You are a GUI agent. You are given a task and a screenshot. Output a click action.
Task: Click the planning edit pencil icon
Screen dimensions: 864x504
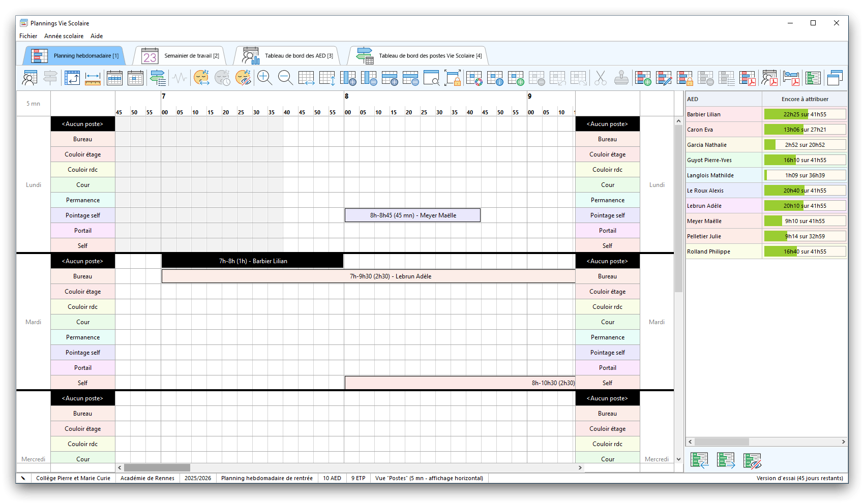tap(664, 78)
